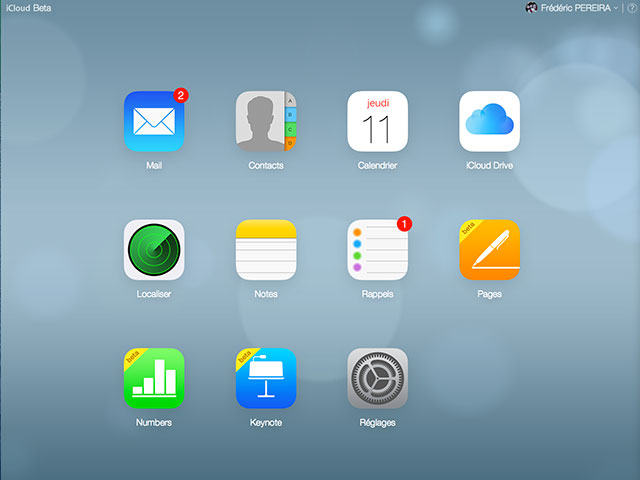This screenshot has width=640, height=480.
Task: Click the Pages label text
Action: tap(489, 294)
